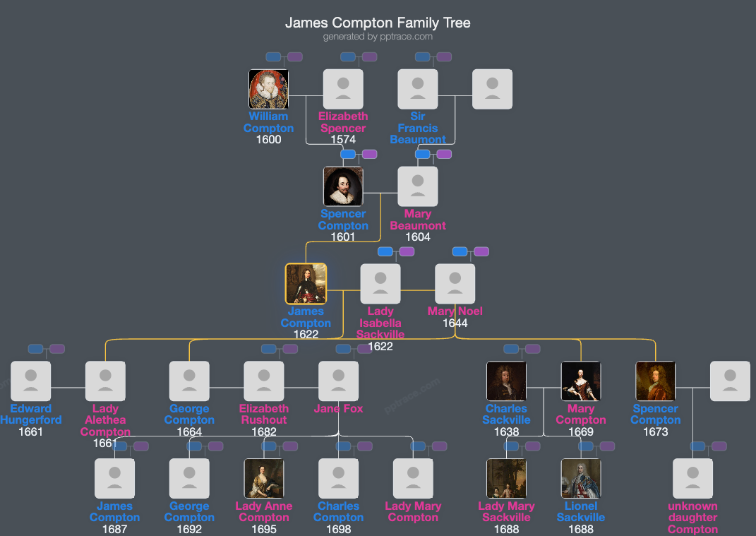The image size is (756, 536).
Task: Select George Compton 1664's placeholder icon
Action: point(189,380)
